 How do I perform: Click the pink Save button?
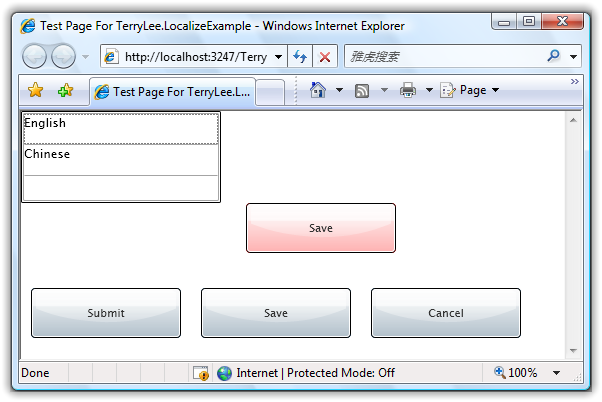click(321, 228)
